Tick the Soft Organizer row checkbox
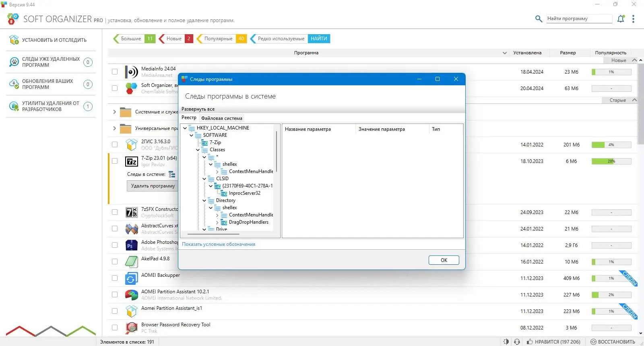The height and width of the screenshot is (346, 644). point(115,88)
